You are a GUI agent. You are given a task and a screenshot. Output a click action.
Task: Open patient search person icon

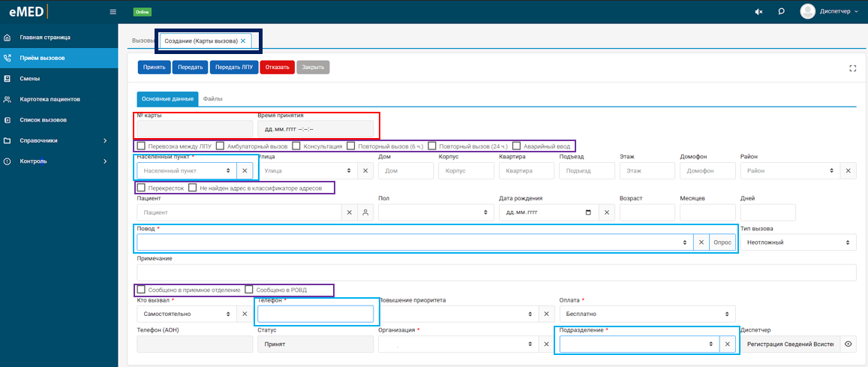pyautogui.click(x=365, y=212)
